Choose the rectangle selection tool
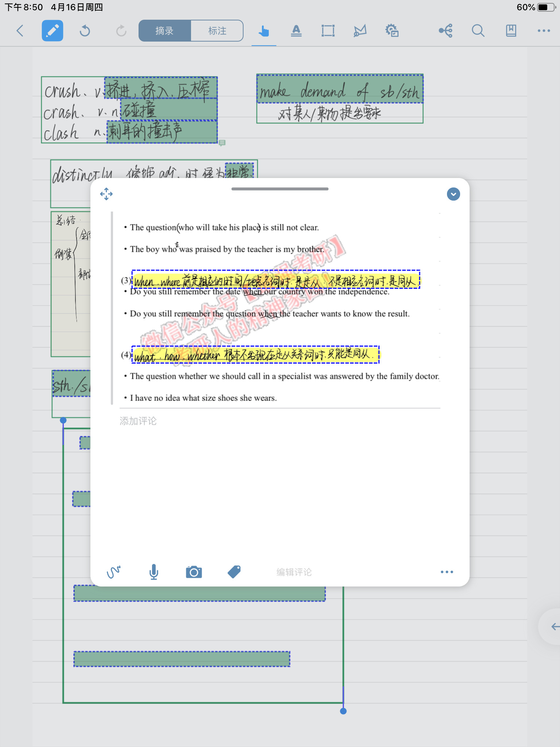560x747 pixels. pyautogui.click(x=328, y=31)
